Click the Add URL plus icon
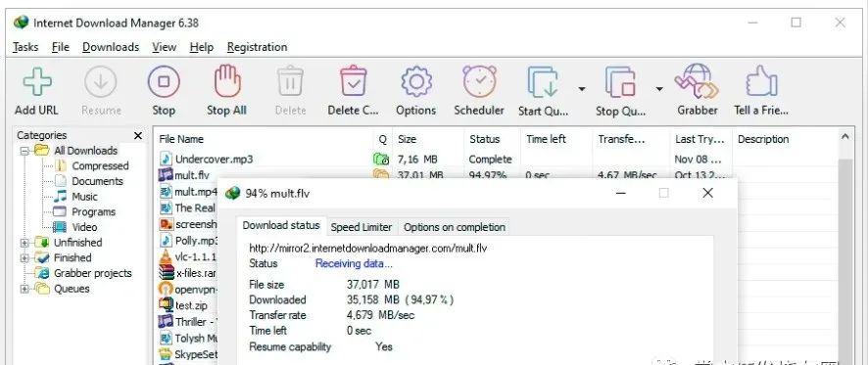868x365 pixels. [x=37, y=82]
